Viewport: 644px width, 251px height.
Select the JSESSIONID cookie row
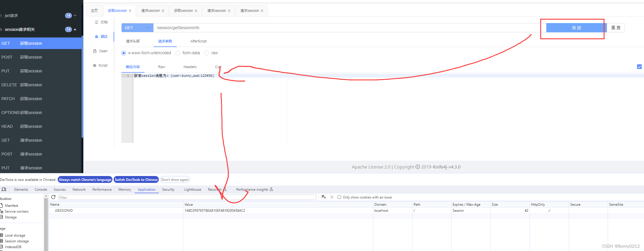(346, 211)
